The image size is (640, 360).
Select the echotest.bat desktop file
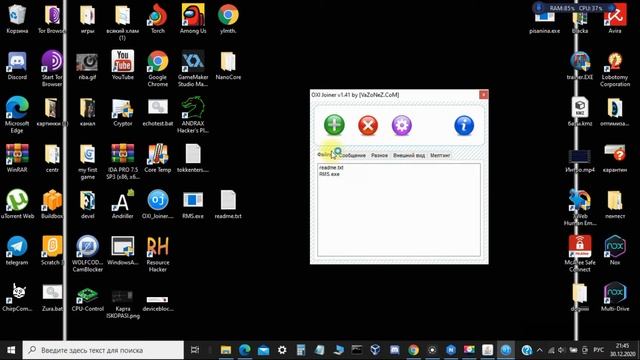click(x=158, y=112)
